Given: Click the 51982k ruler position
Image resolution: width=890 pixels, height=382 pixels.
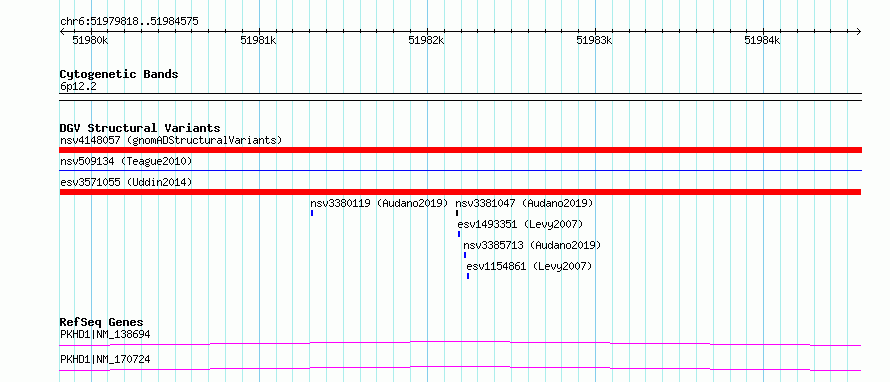Looking at the screenshot, I should tap(426, 40).
